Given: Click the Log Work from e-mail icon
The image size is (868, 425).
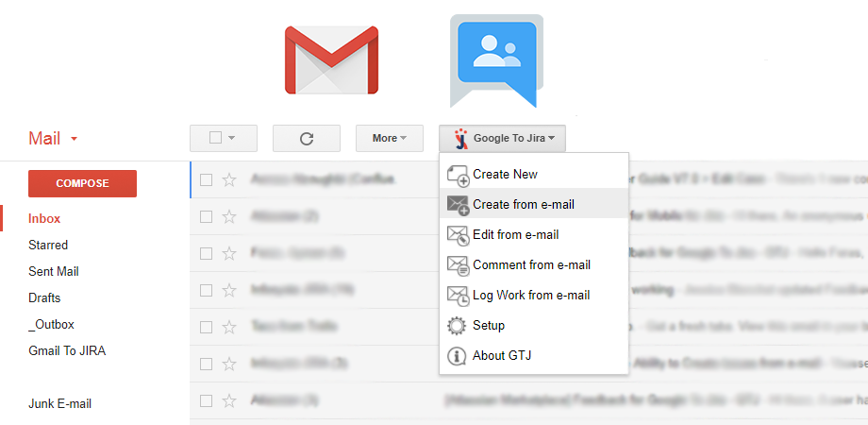Looking at the screenshot, I should 458,296.
